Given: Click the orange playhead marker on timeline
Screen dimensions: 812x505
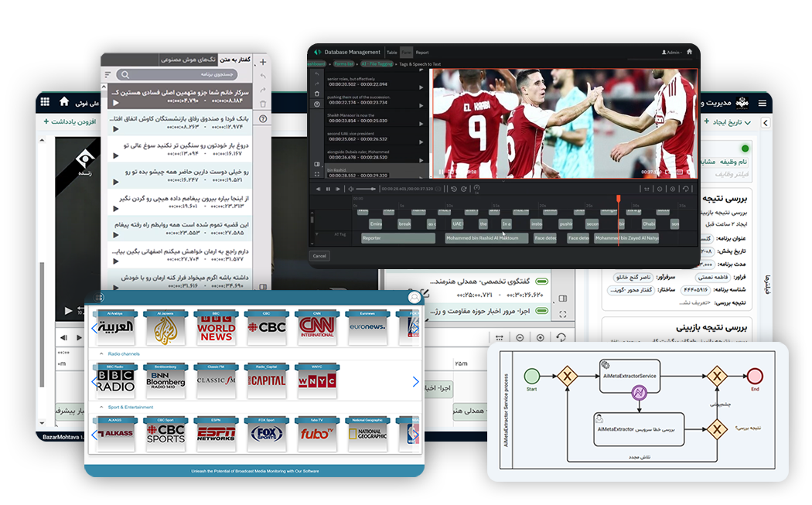Looking at the screenshot, I should (x=619, y=199).
